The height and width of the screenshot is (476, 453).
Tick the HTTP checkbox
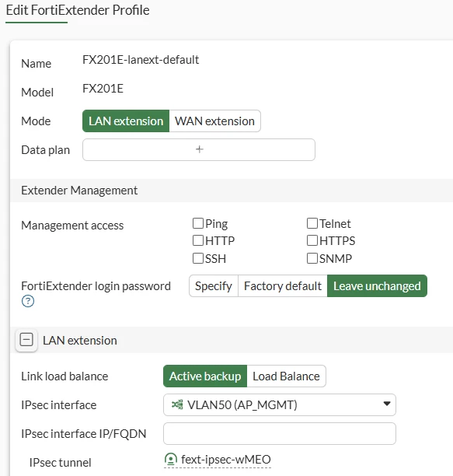coord(198,240)
